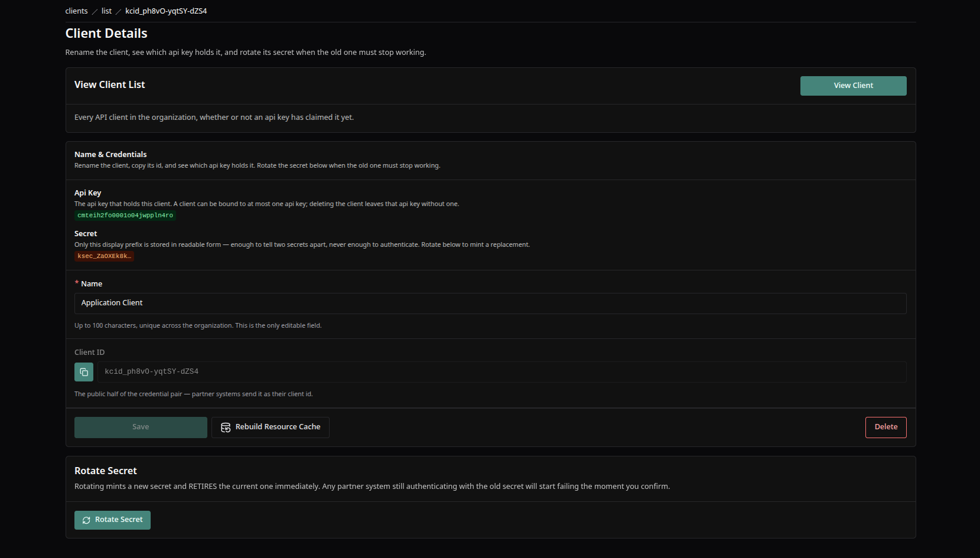Viewport: 980px width, 558px height.
Task: Select the kcid_ph8vO-yqtSY-dZS4 breadcrumb
Action: [x=166, y=11]
